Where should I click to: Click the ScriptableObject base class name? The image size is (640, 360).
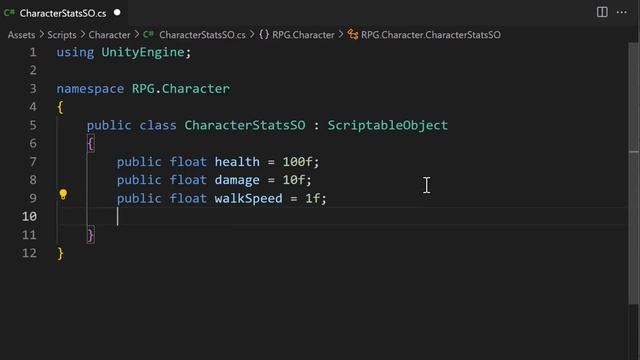click(x=387, y=125)
